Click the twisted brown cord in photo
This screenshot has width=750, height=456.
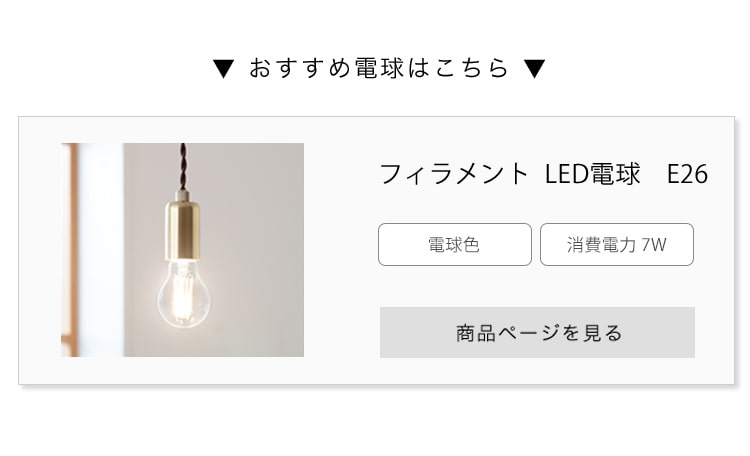pos(183,165)
